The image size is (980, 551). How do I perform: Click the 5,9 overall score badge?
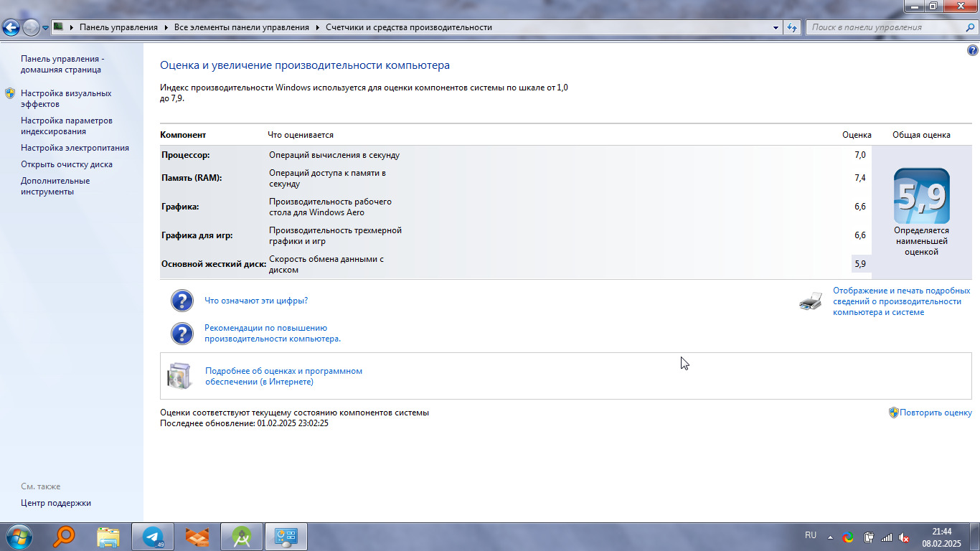921,196
